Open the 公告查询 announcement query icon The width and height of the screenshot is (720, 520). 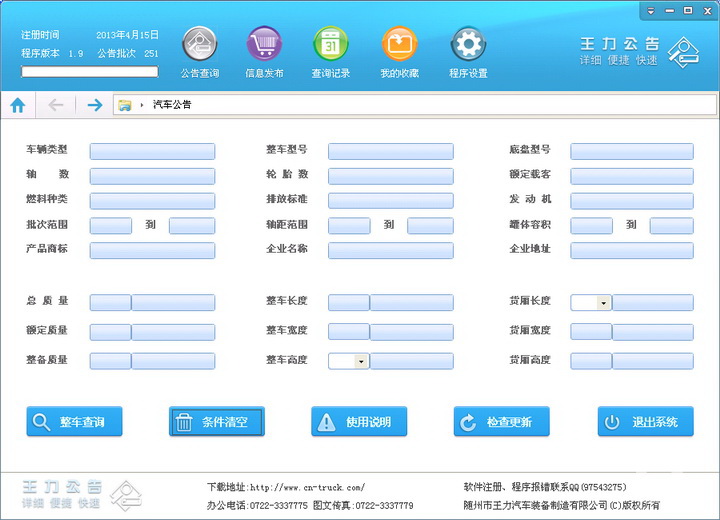click(x=199, y=46)
